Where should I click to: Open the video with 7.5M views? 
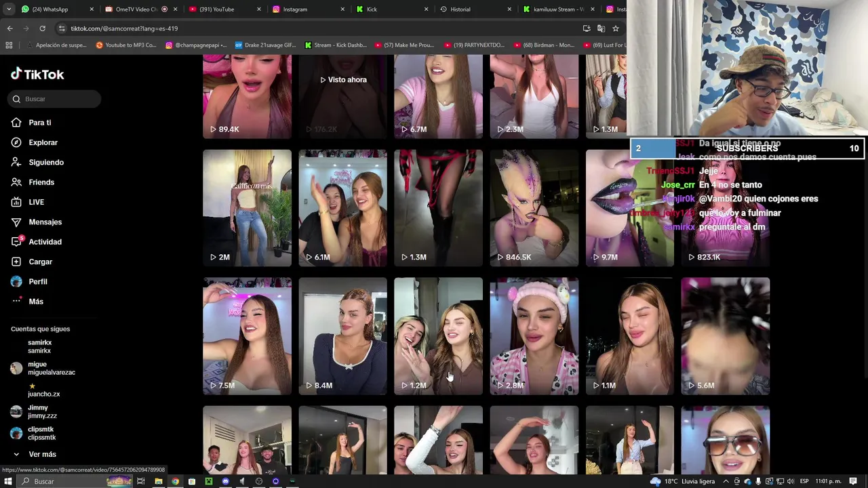click(247, 336)
